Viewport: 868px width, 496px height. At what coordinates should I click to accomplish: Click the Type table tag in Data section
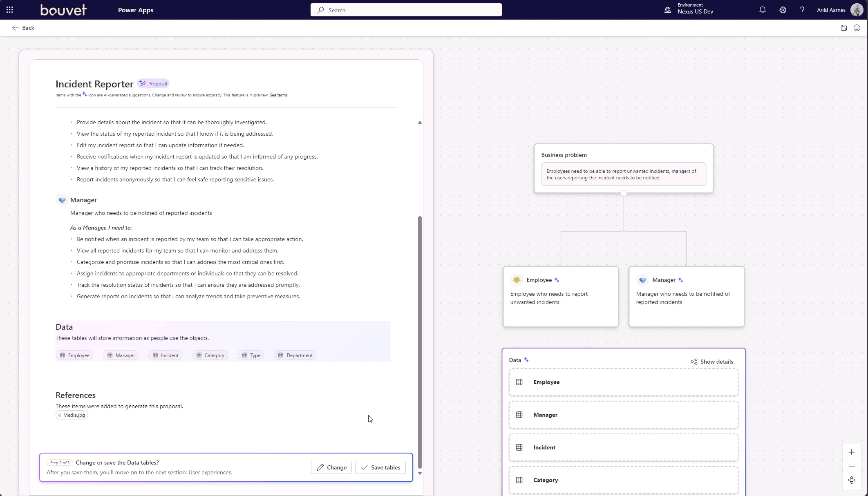click(252, 355)
